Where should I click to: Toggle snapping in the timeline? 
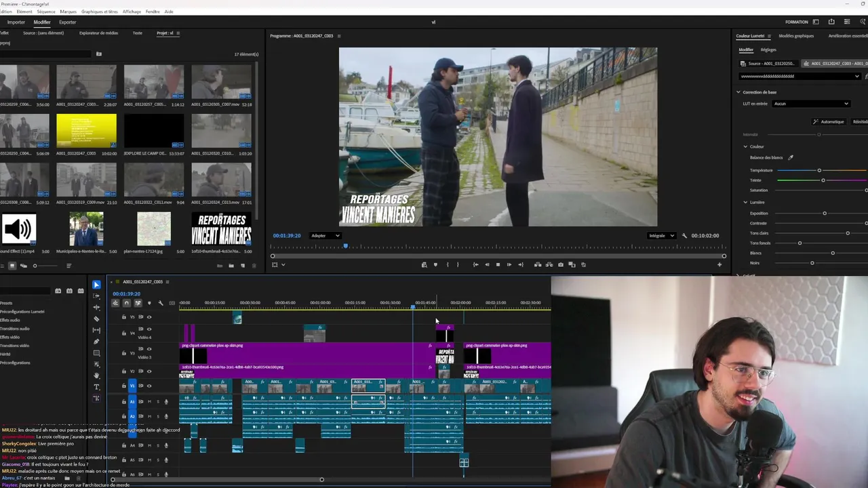pos(127,303)
